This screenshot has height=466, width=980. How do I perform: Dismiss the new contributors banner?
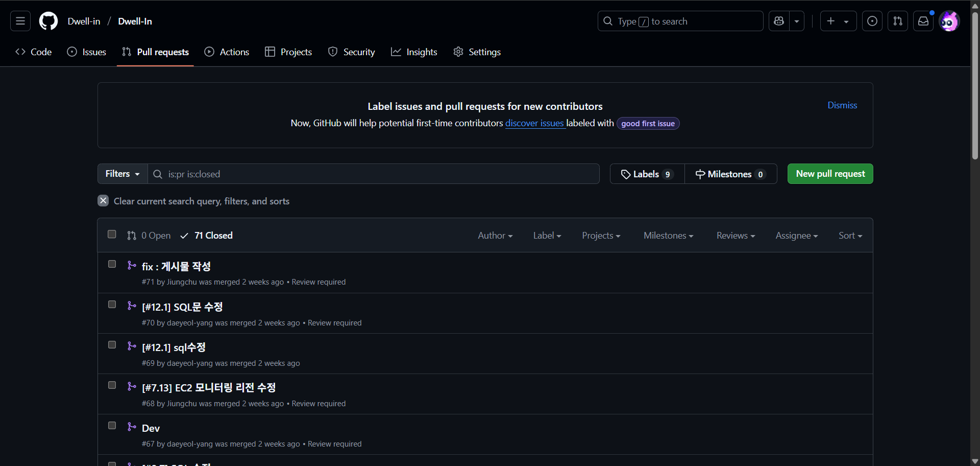[842, 105]
